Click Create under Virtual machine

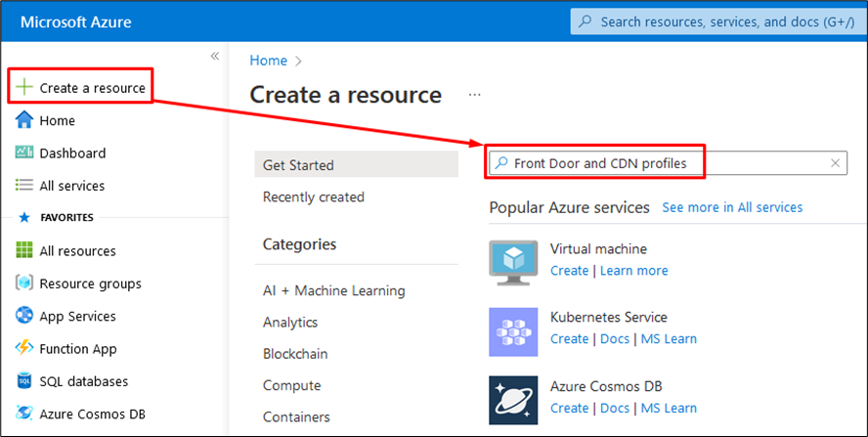click(x=569, y=270)
